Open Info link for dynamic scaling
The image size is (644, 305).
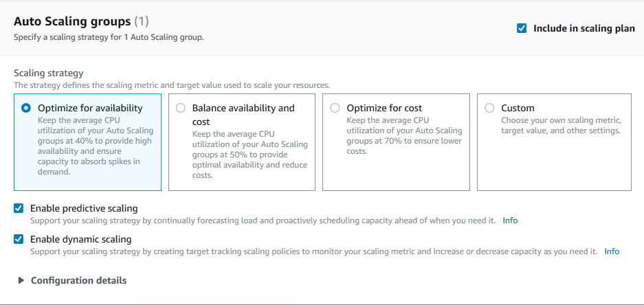point(612,251)
